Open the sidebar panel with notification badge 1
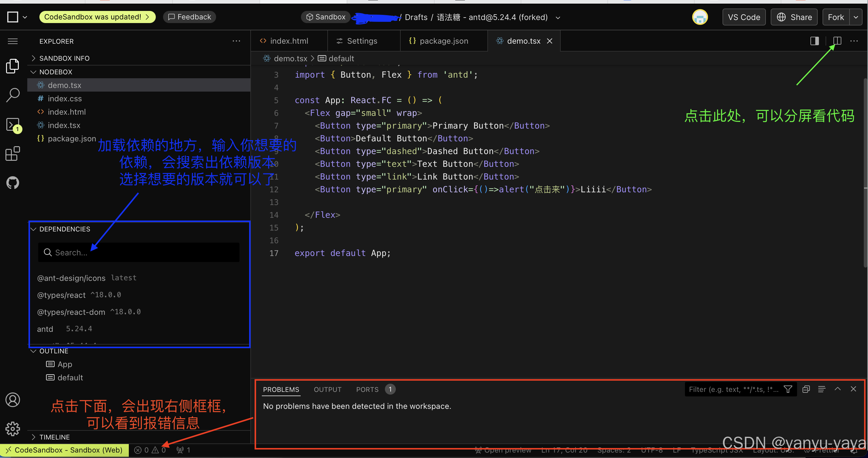 coord(12,124)
